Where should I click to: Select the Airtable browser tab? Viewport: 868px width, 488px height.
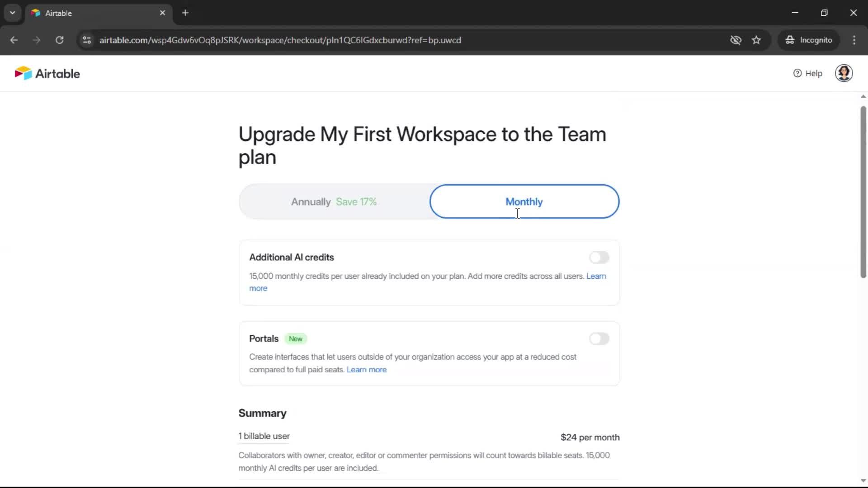pos(98,13)
